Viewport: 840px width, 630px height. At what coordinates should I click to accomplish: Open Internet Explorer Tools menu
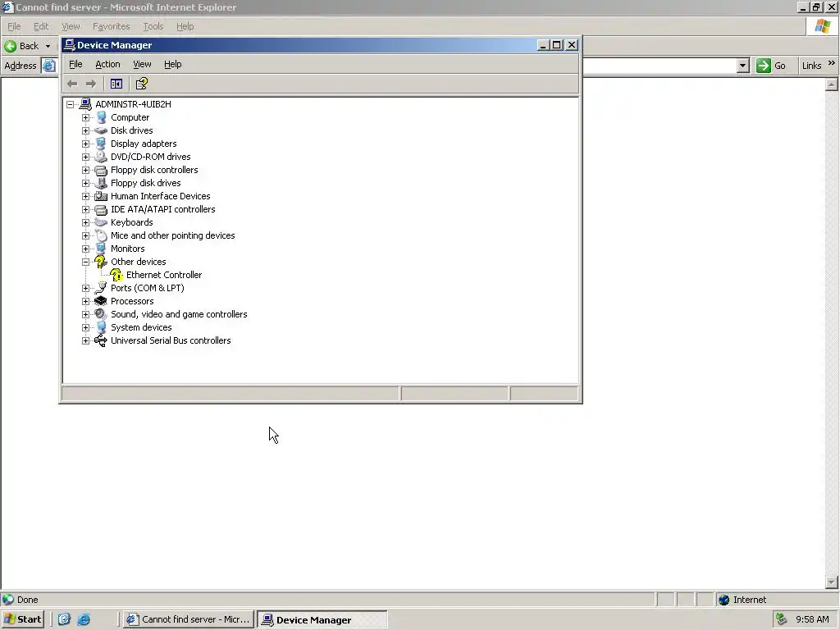pyautogui.click(x=153, y=26)
